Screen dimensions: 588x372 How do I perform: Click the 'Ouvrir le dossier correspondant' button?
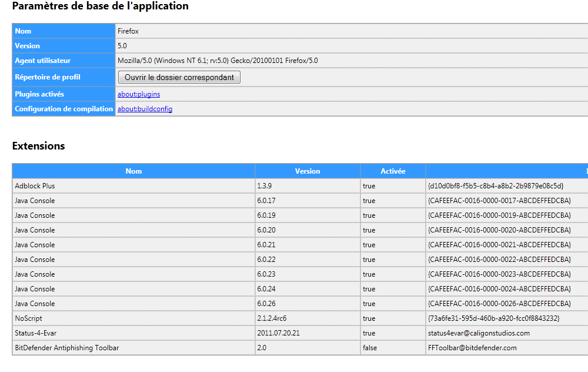pyautogui.click(x=179, y=77)
